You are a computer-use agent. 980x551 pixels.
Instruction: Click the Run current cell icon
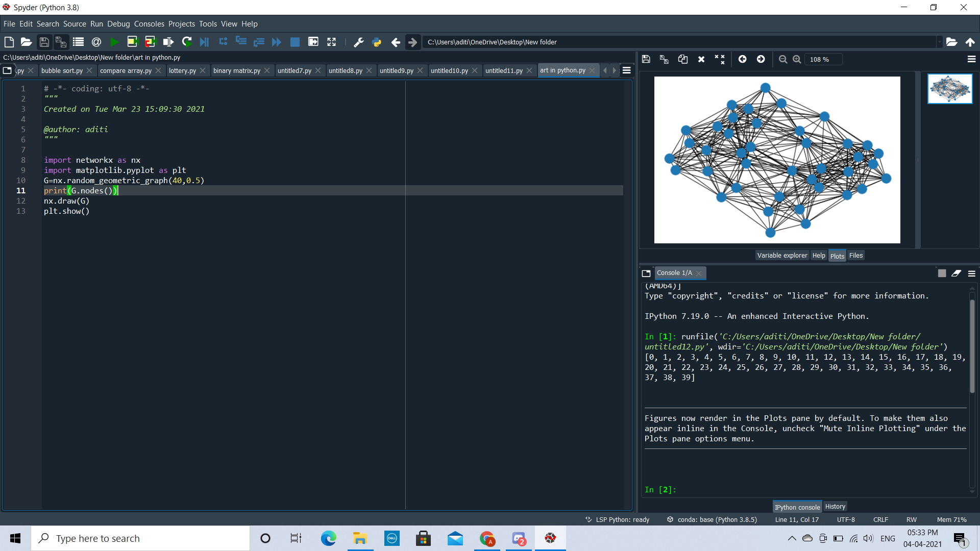pos(132,42)
